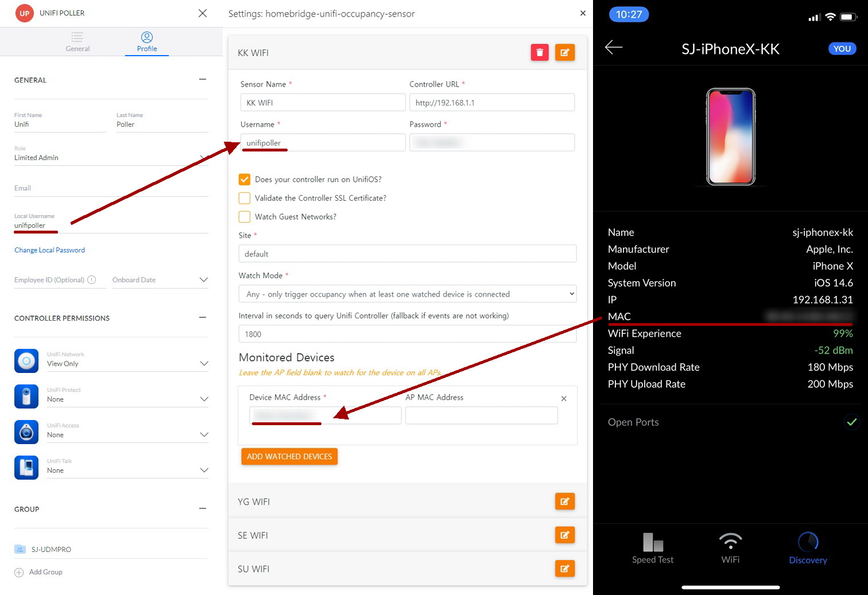868x595 pixels.
Task: Delete the KK WIFI sensor with trash icon
Action: pyautogui.click(x=540, y=53)
